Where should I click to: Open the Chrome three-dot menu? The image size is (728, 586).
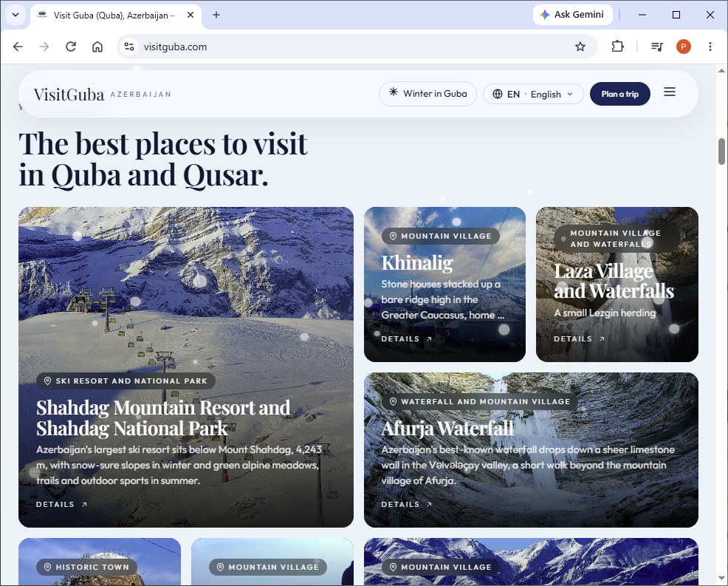click(x=710, y=47)
